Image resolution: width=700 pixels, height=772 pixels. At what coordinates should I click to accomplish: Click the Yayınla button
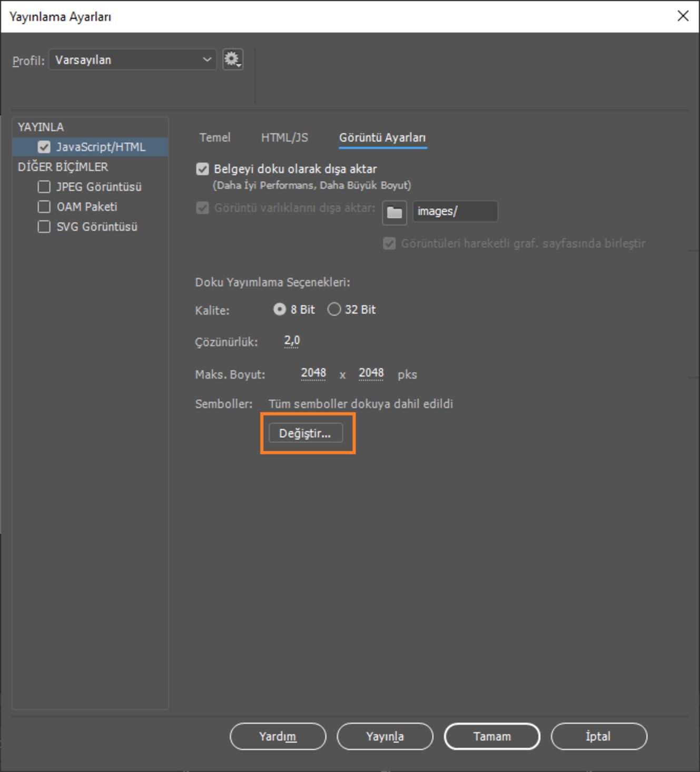pos(385,736)
